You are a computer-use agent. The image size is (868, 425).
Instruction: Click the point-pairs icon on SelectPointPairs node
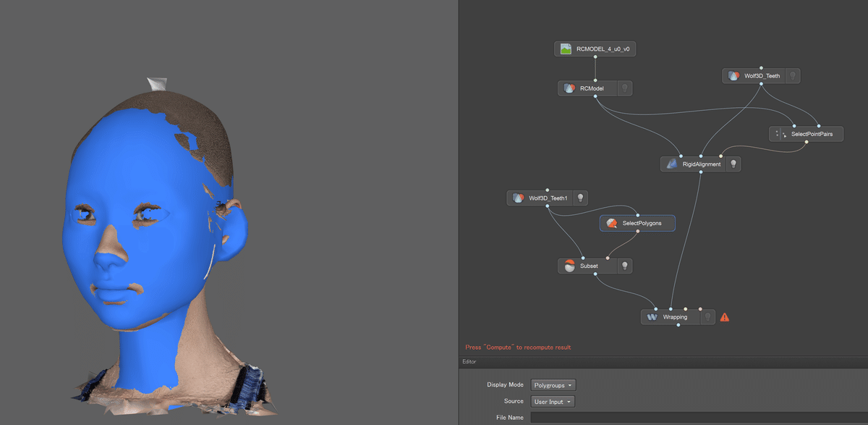click(x=780, y=134)
